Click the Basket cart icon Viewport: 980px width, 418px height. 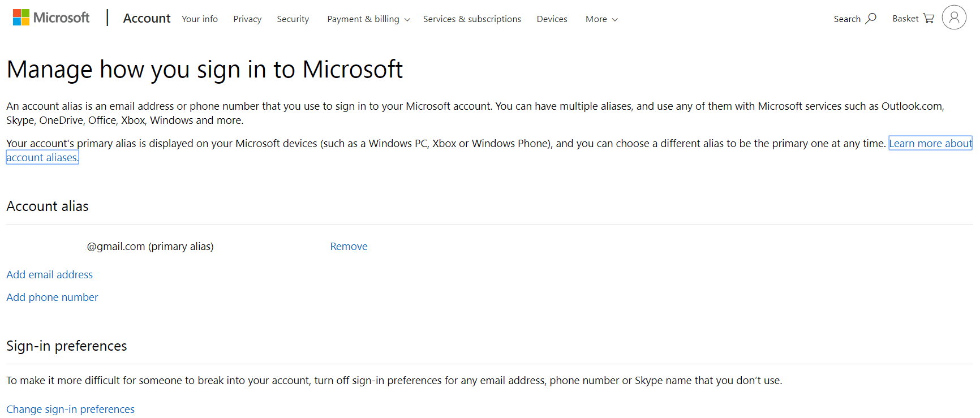(929, 19)
